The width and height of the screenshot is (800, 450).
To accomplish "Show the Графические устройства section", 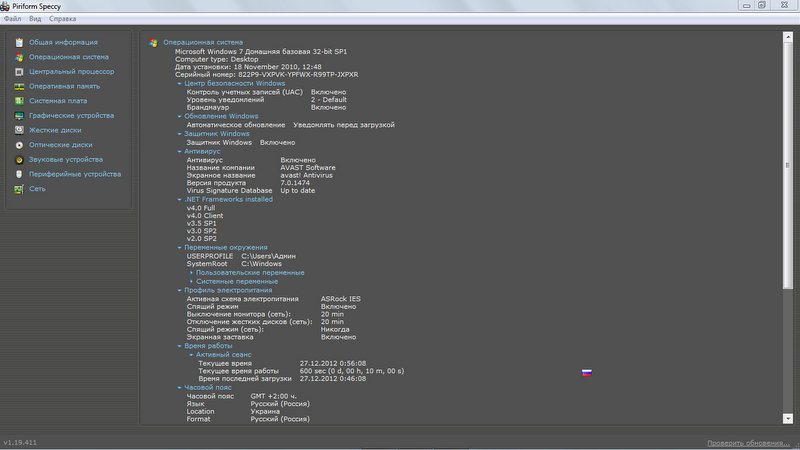I will pos(71,115).
